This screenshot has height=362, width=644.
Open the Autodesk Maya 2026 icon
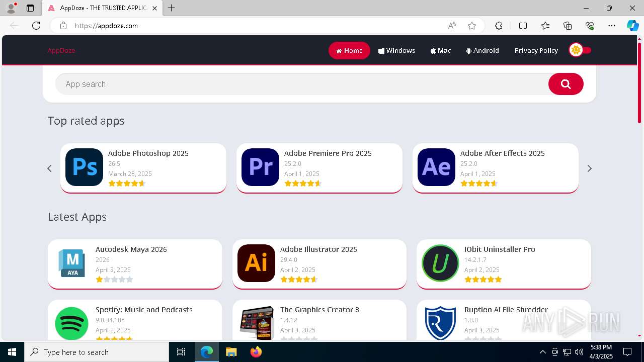tap(71, 263)
